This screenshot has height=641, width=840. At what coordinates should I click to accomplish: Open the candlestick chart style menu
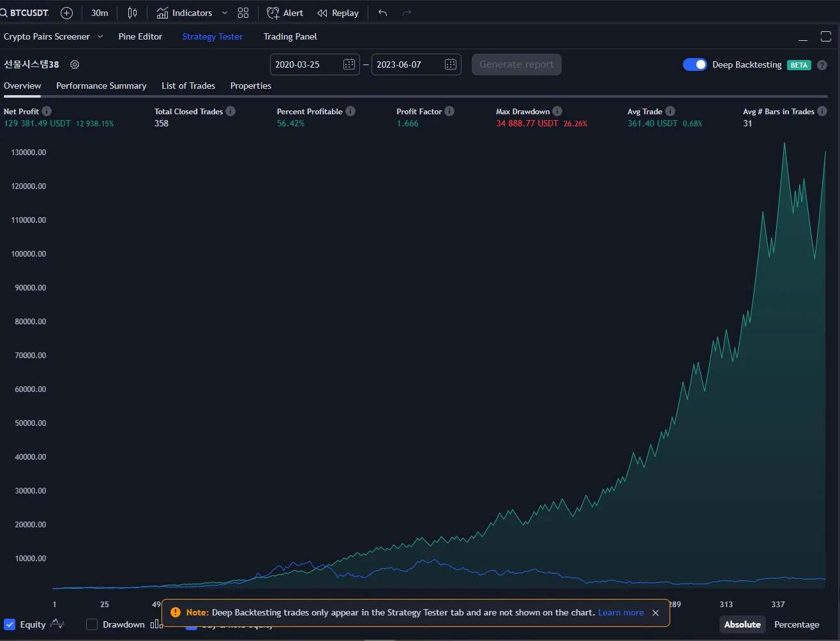click(x=132, y=13)
